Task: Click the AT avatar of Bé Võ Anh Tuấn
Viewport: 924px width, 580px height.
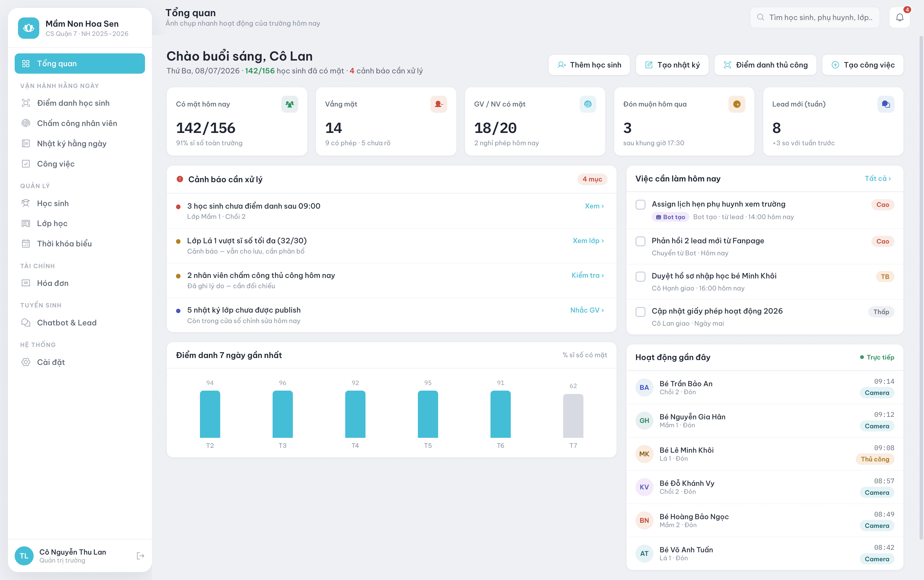Action: tap(644, 554)
